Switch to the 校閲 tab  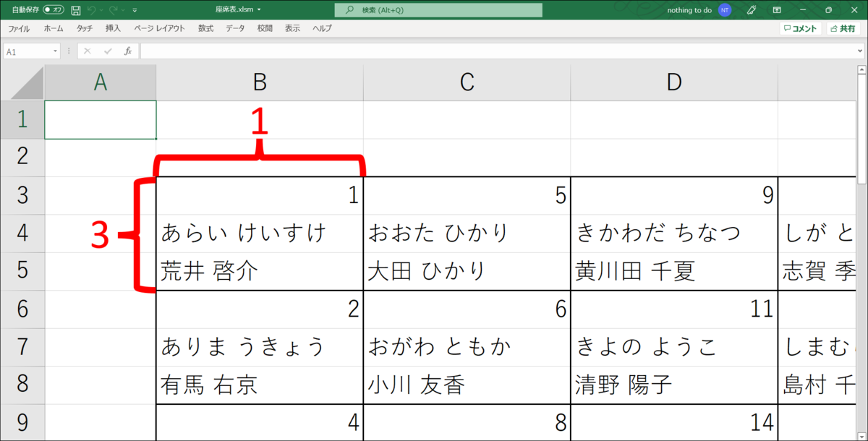click(265, 28)
